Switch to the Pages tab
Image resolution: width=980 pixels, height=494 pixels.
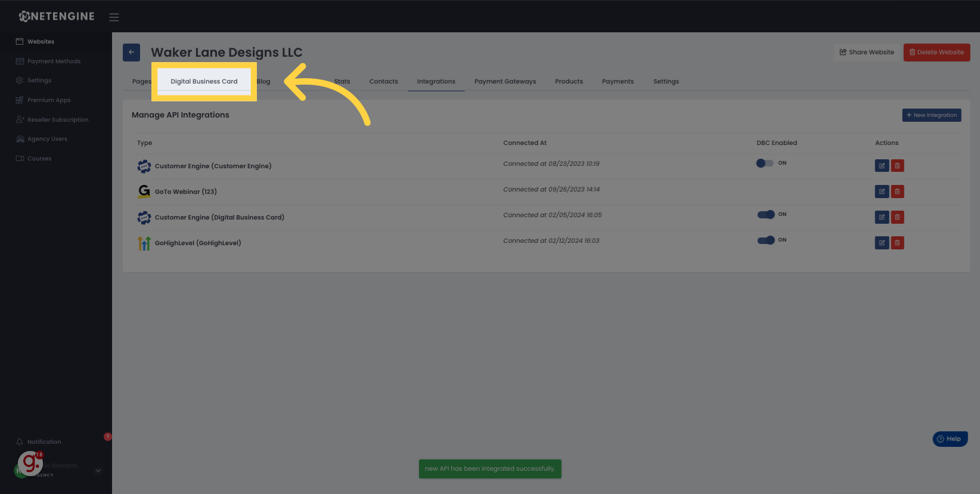click(142, 81)
